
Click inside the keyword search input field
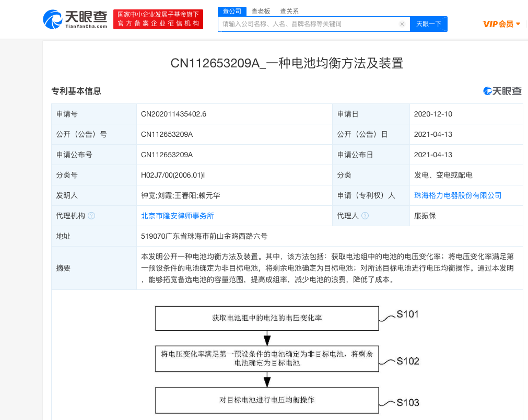(x=308, y=24)
